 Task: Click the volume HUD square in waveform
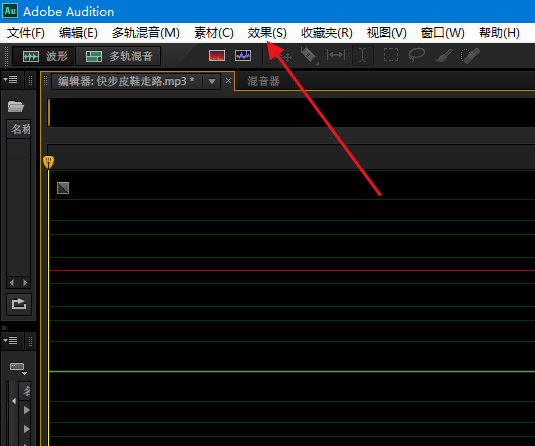pyautogui.click(x=63, y=188)
